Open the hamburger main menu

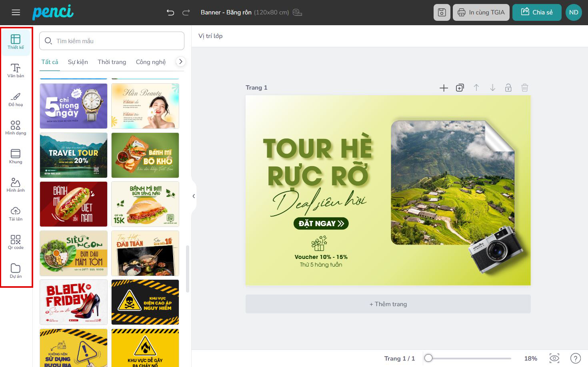click(16, 12)
